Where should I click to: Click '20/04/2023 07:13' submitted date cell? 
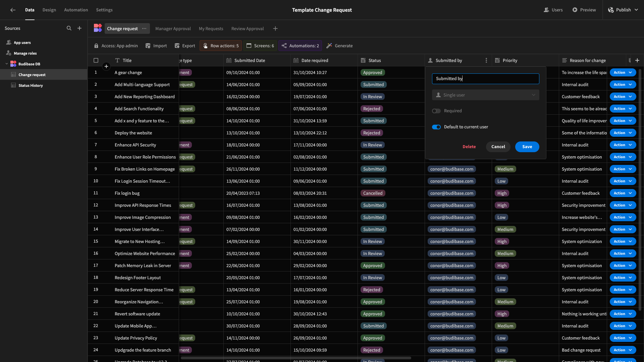click(257, 193)
